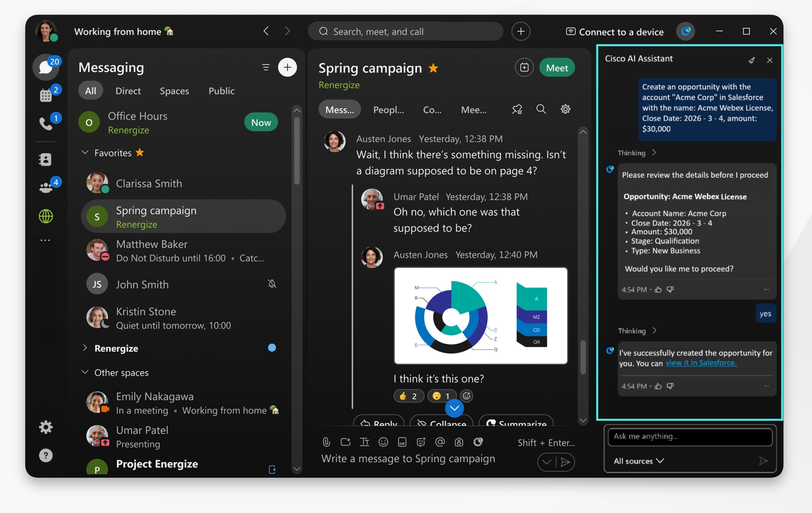Attach a file to the Spring campaign message
Screen dimensions: 812x513
pyautogui.click(x=326, y=442)
